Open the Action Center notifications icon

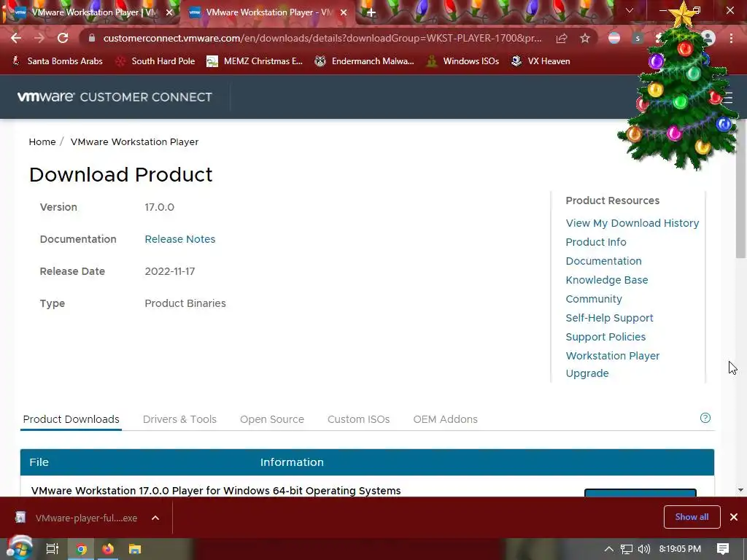coord(723,549)
